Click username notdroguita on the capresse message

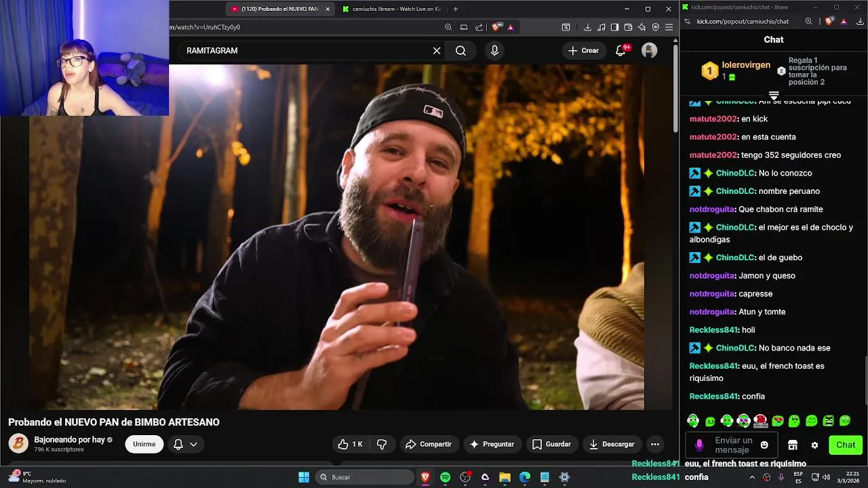712,293
